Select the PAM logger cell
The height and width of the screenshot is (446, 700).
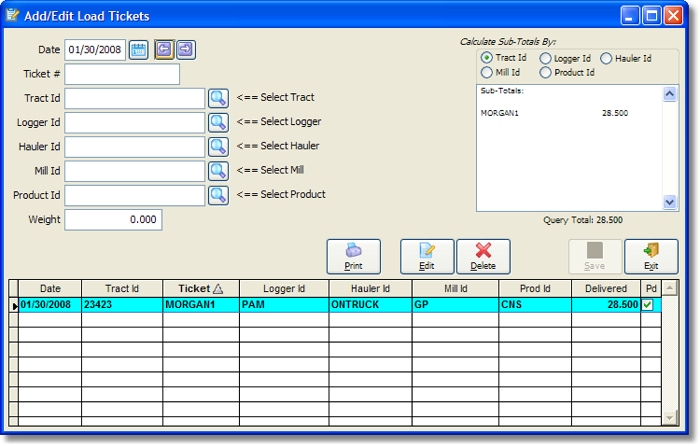(284, 304)
